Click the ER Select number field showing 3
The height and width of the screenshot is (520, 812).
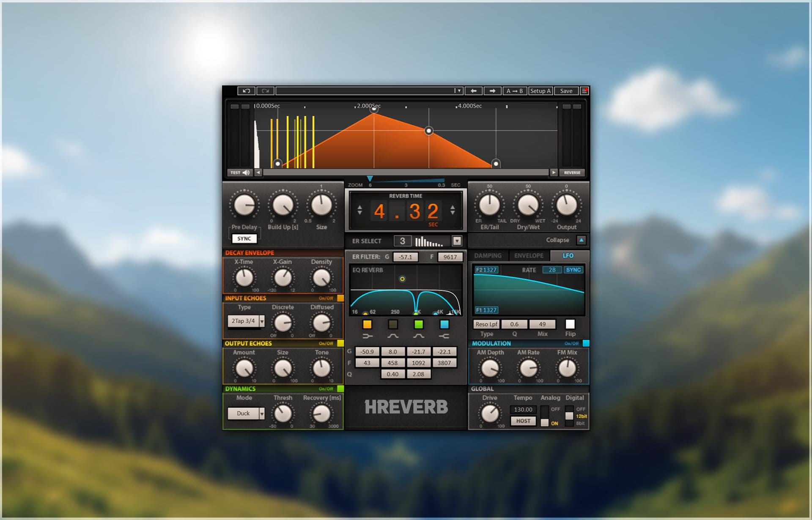[x=403, y=241]
